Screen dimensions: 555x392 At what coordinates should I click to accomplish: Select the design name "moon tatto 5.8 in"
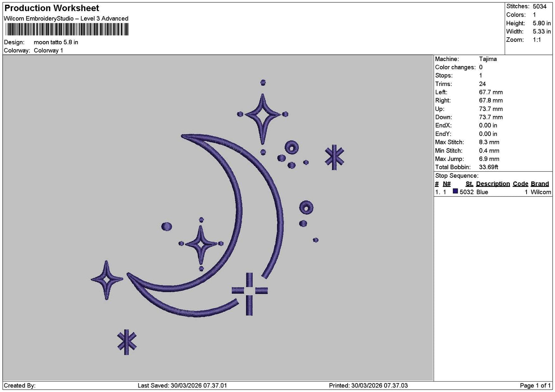pos(56,42)
